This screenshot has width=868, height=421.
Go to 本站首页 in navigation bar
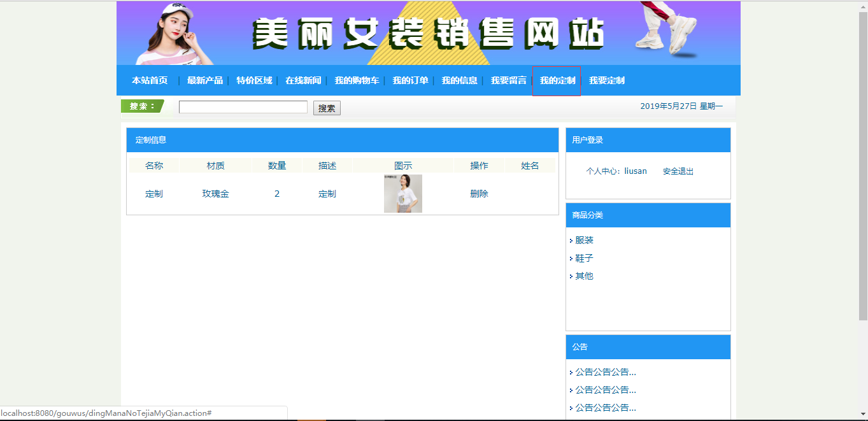pos(150,80)
